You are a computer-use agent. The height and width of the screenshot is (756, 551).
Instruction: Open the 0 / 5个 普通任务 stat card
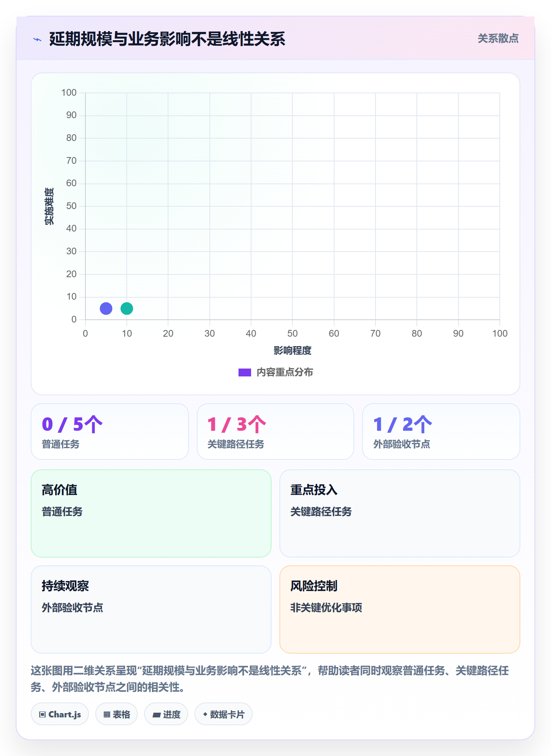click(110, 432)
